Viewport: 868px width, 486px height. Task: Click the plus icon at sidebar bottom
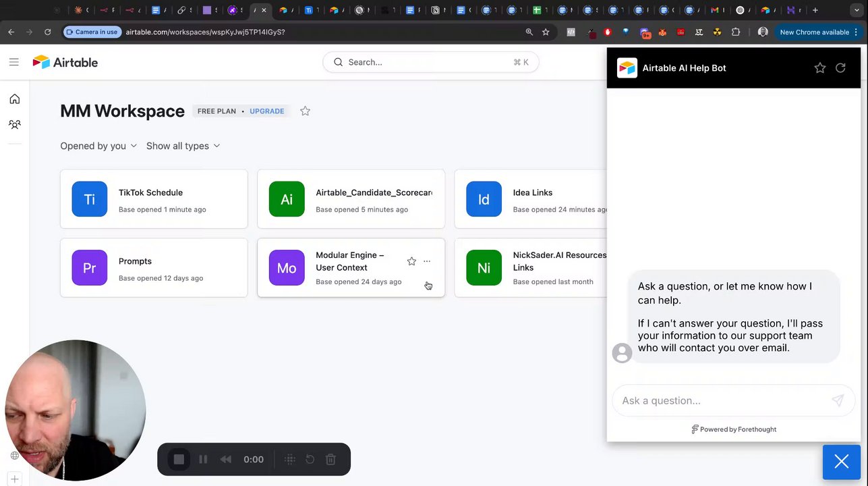(14, 479)
